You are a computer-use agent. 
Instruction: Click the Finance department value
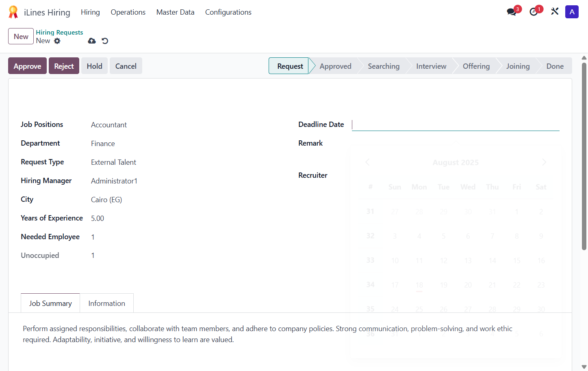pos(103,144)
